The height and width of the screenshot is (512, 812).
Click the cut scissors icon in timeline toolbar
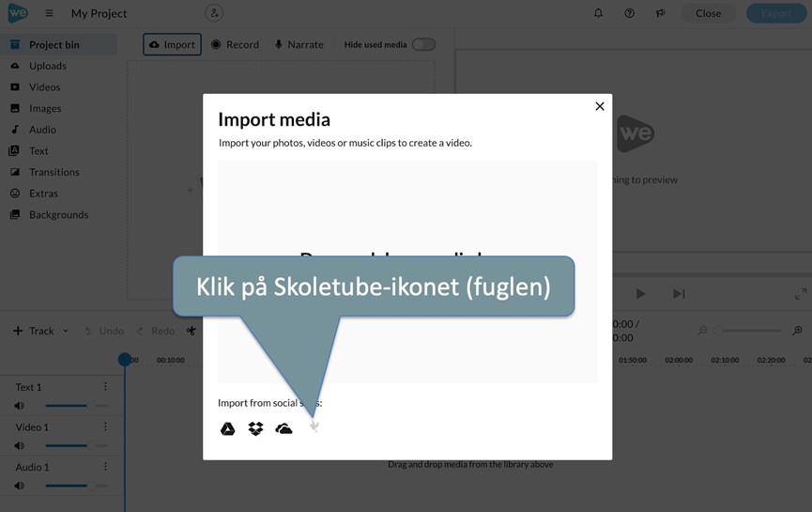(192, 331)
